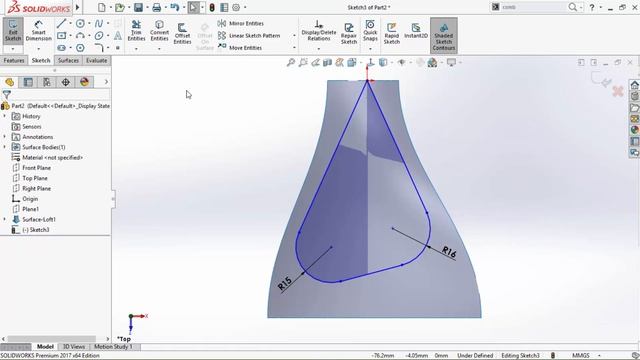Viewport: 640px width, 360px height.
Task: Select the Ellipse sketch tool
Action: click(x=99, y=36)
